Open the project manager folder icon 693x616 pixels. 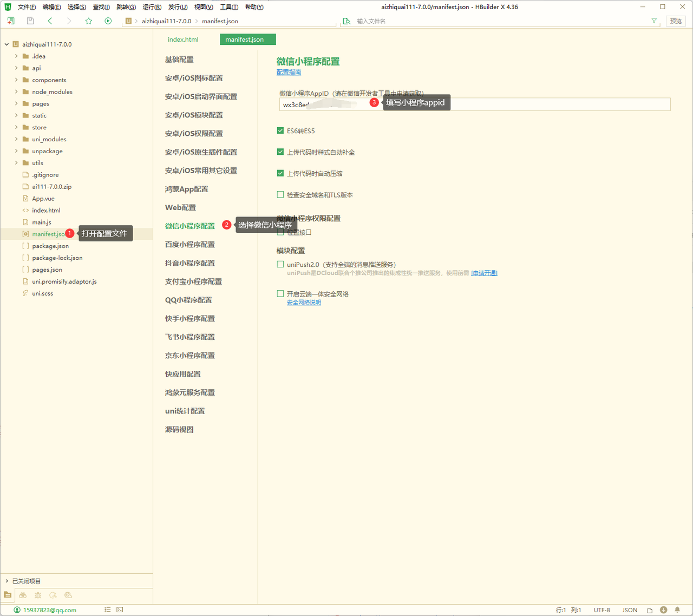[8, 595]
